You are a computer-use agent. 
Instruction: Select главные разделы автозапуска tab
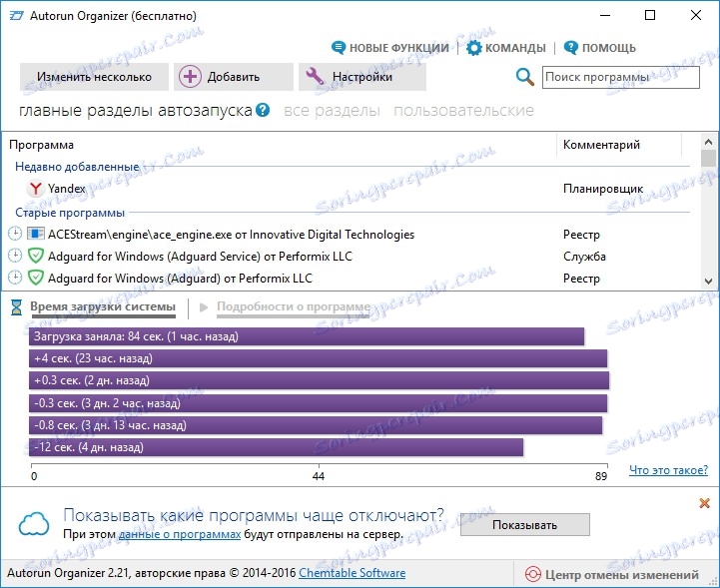click(136, 111)
